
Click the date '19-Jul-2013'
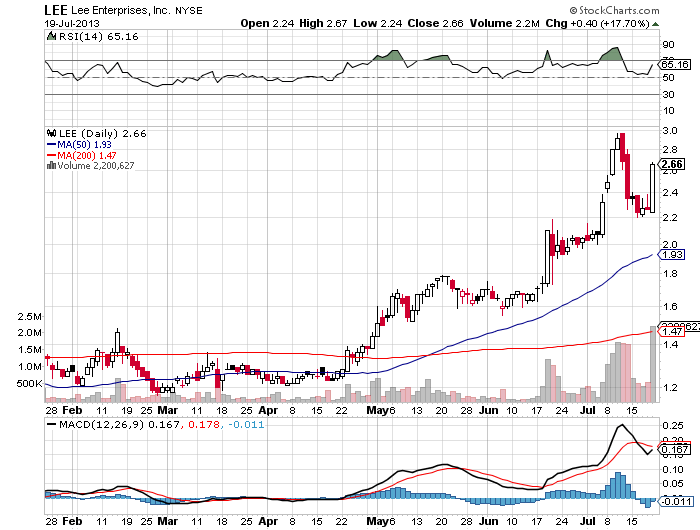tap(72, 23)
